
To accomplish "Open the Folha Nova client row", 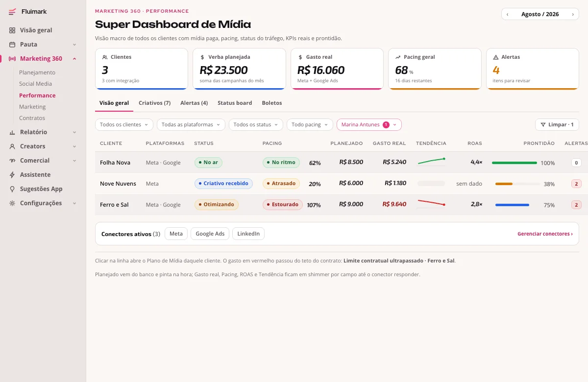I will (x=342, y=163).
